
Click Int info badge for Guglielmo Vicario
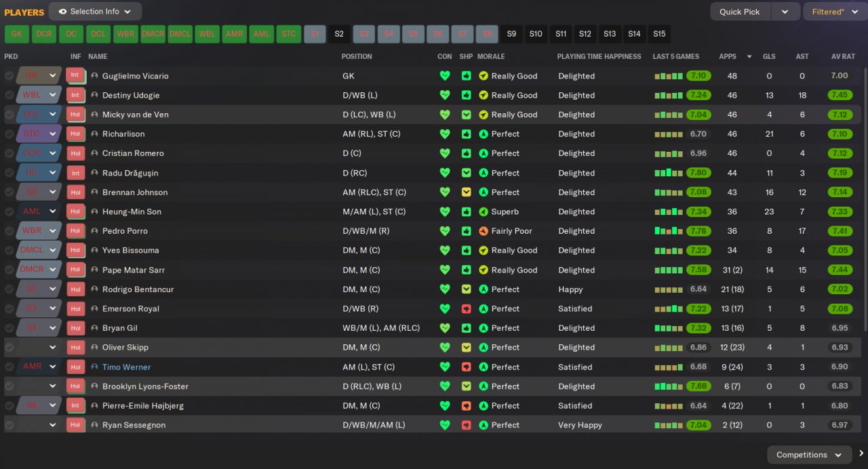click(x=75, y=75)
